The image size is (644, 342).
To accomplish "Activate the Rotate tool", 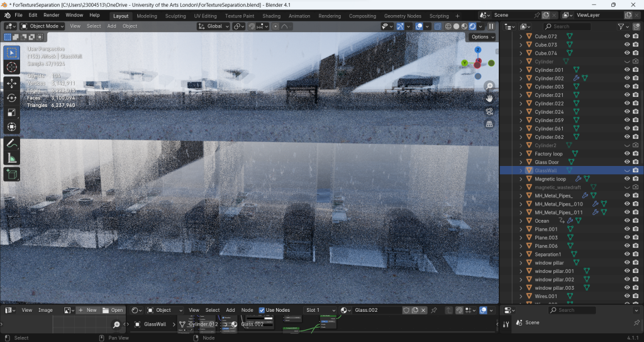I will pos(12,97).
